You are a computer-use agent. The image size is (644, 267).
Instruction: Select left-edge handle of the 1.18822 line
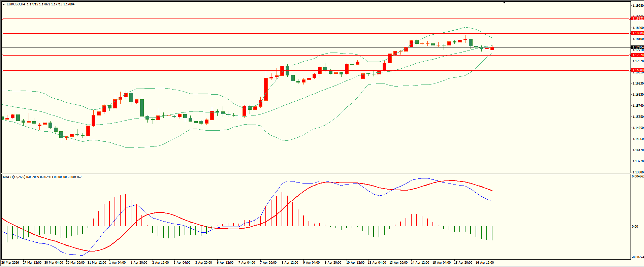(3, 19)
